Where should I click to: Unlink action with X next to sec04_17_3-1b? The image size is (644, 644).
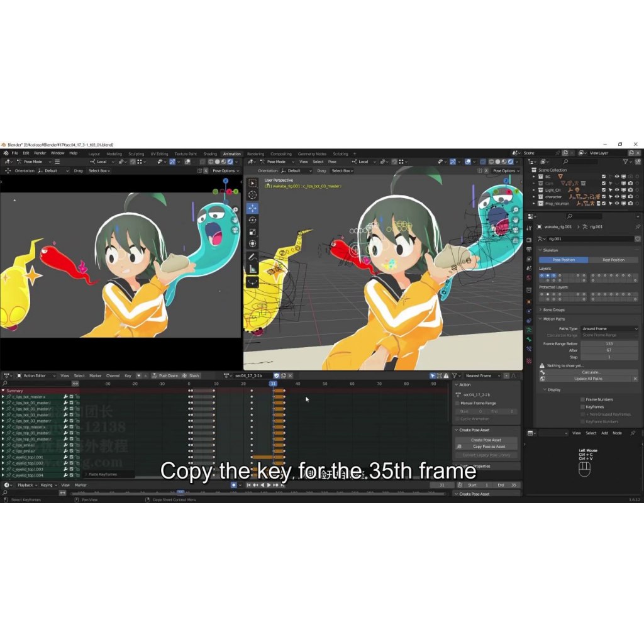(x=291, y=376)
